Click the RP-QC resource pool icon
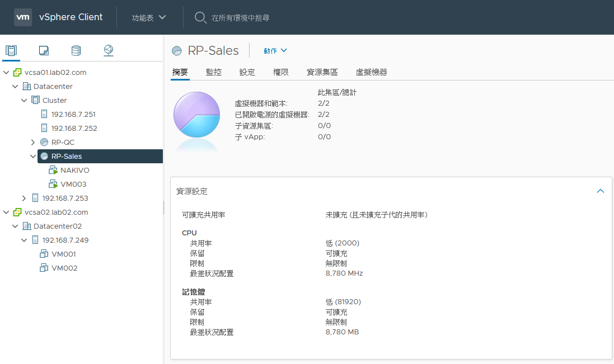Image resolution: width=614 pixels, height=364 pixels. [44, 143]
